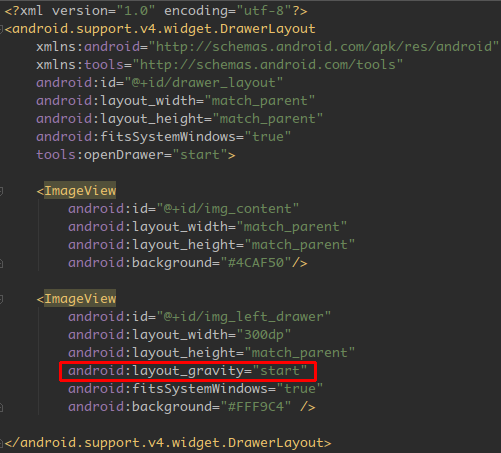Click the highlighted second ImageView tag name

[x=80, y=299]
